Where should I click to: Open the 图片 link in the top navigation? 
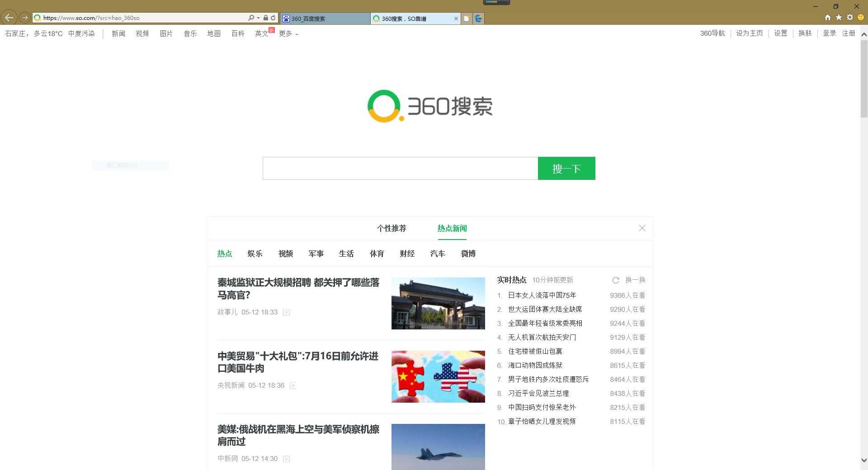tap(166, 33)
